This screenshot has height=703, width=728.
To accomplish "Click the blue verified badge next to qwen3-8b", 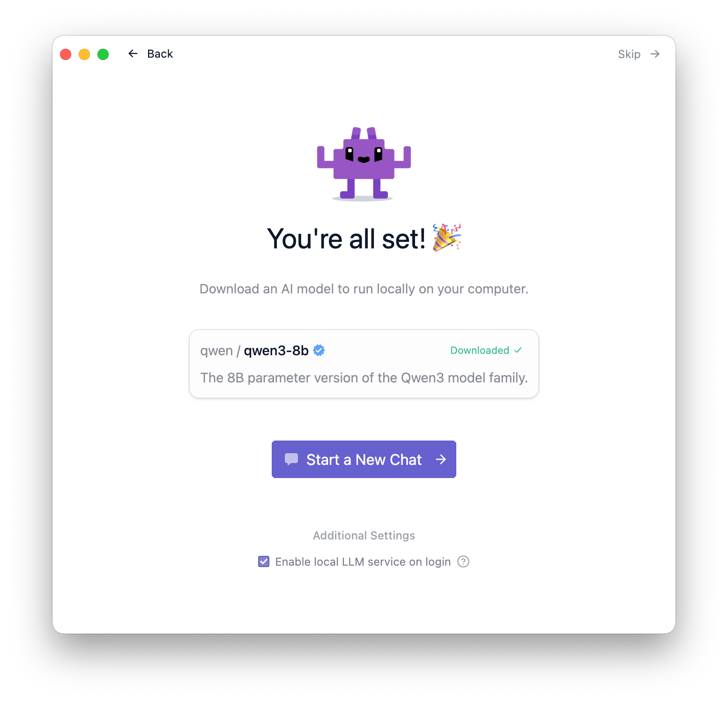I will pos(319,350).
